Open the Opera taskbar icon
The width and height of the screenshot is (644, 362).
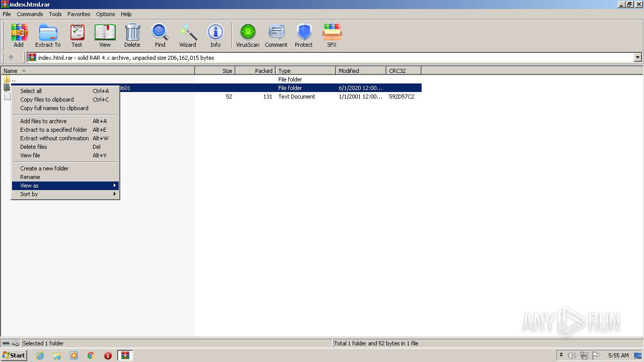tap(108, 355)
